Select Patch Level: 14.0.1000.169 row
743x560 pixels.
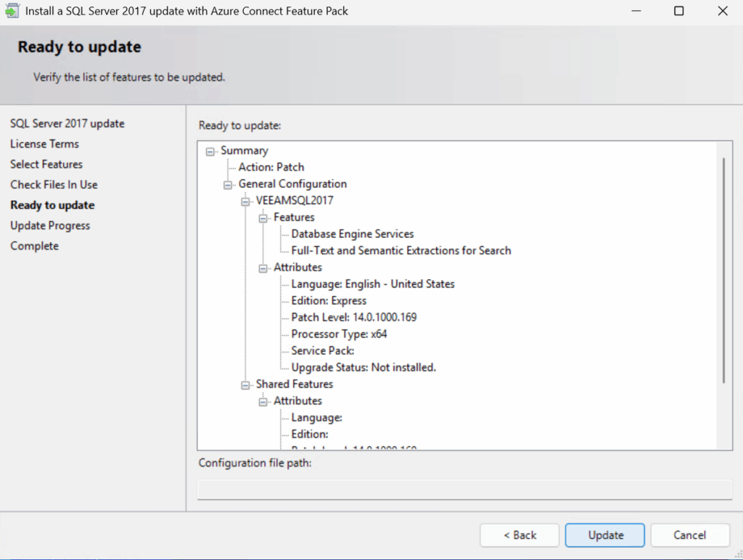354,318
